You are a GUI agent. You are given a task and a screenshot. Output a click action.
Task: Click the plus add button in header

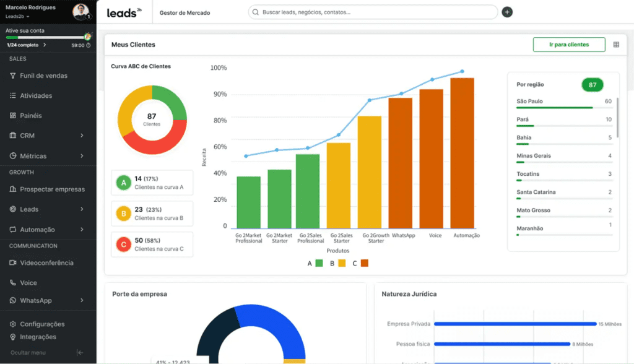(507, 12)
